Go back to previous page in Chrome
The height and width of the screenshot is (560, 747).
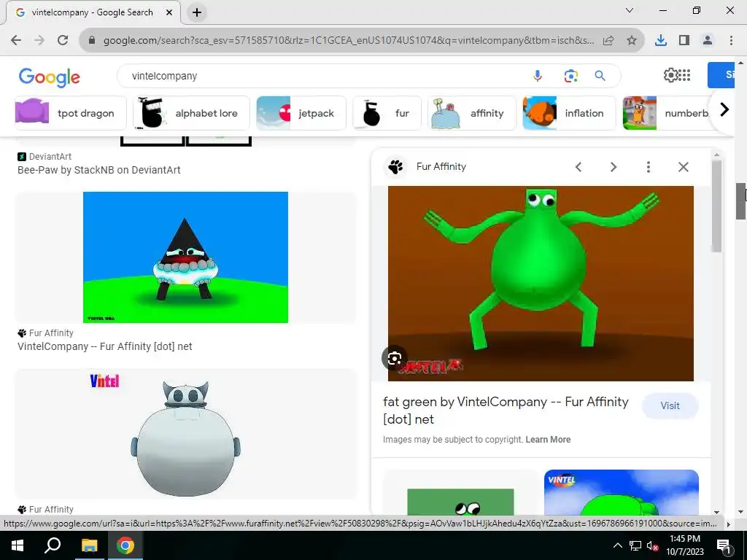[x=16, y=41]
